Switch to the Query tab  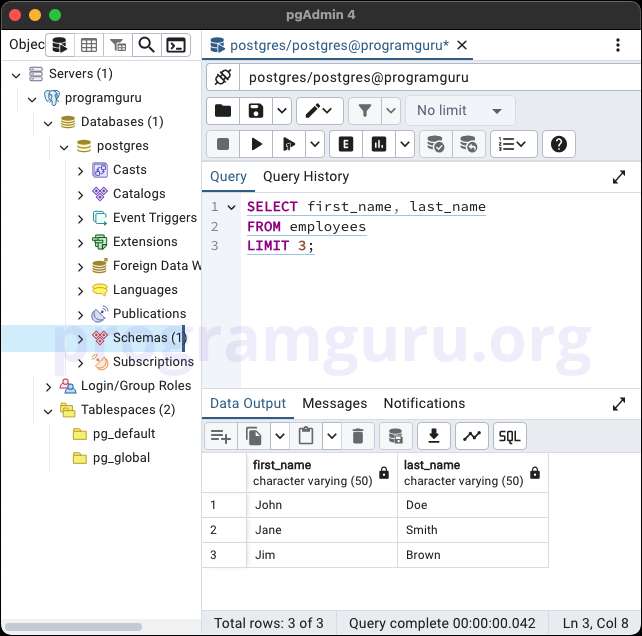point(228,177)
